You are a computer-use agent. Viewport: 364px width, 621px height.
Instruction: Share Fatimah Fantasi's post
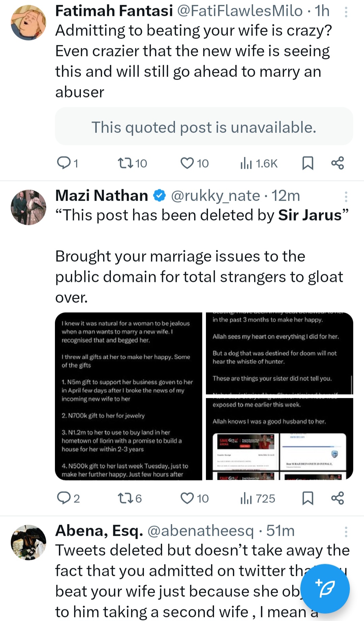coord(337,163)
